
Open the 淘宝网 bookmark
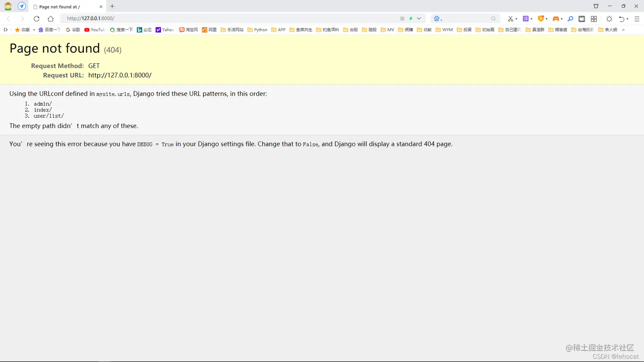point(188,30)
